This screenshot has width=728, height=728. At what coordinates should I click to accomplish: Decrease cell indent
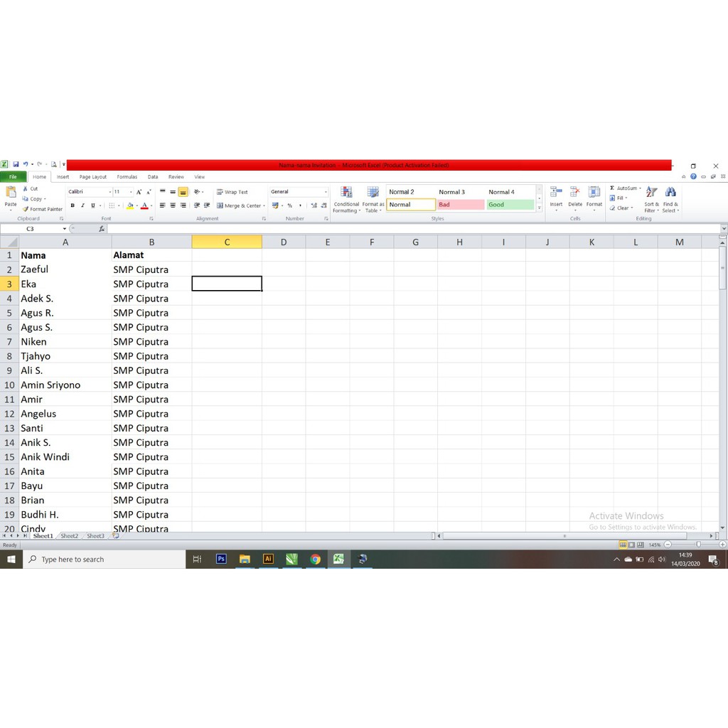click(x=197, y=205)
